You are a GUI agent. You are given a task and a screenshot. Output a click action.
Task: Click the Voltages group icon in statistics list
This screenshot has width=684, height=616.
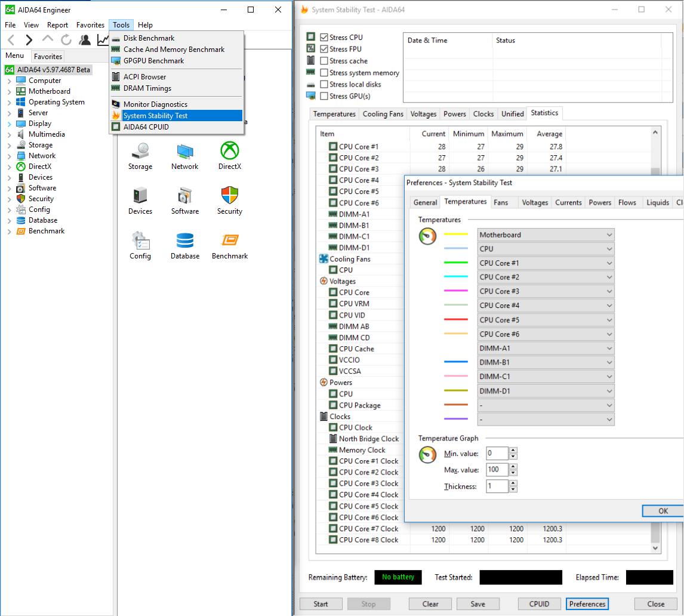coord(323,281)
